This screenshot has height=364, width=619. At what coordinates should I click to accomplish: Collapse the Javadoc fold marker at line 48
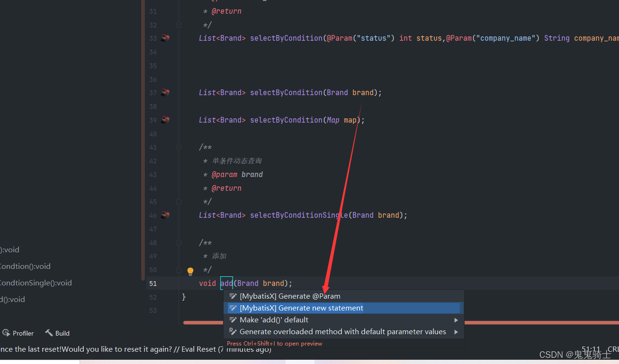(179, 242)
